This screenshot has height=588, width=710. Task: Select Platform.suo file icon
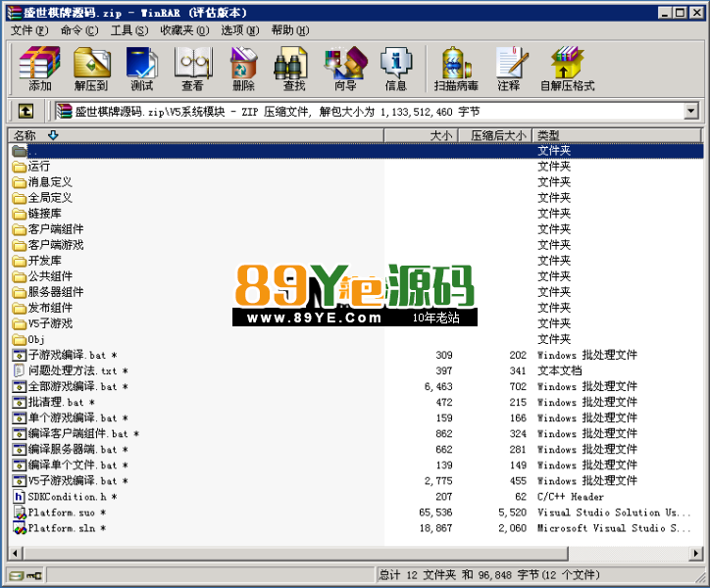(x=20, y=513)
